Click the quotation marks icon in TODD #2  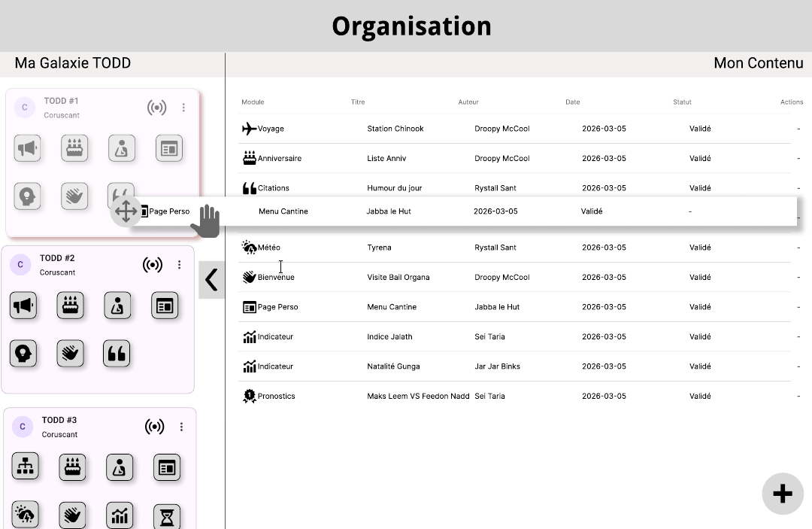tap(117, 354)
